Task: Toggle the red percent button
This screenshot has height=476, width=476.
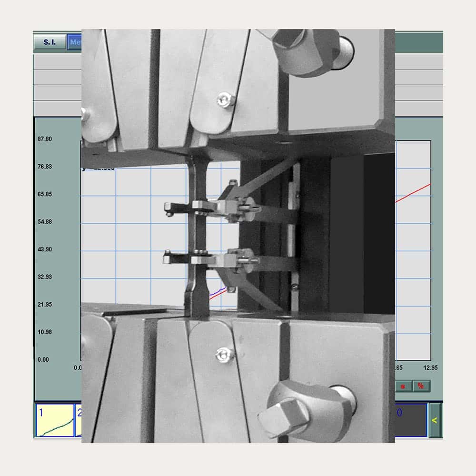Action: point(421,386)
